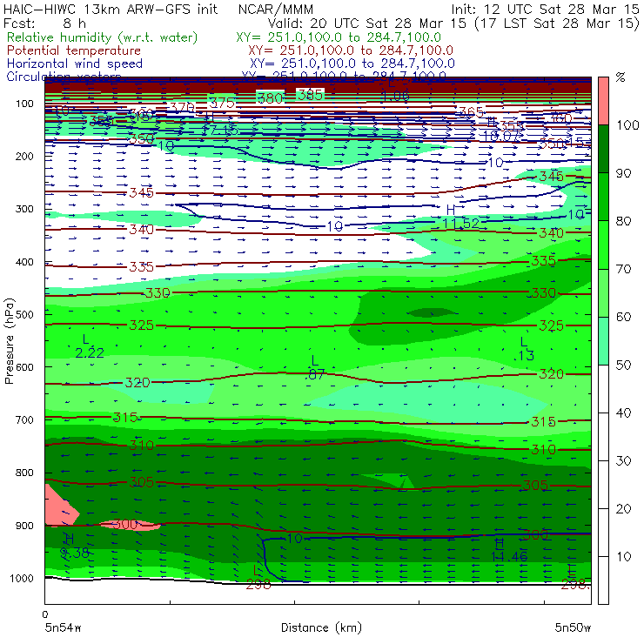The image size is (644, 644).
Task: Click the '500' pressure axis label
Action: click(x=24, y=314)
